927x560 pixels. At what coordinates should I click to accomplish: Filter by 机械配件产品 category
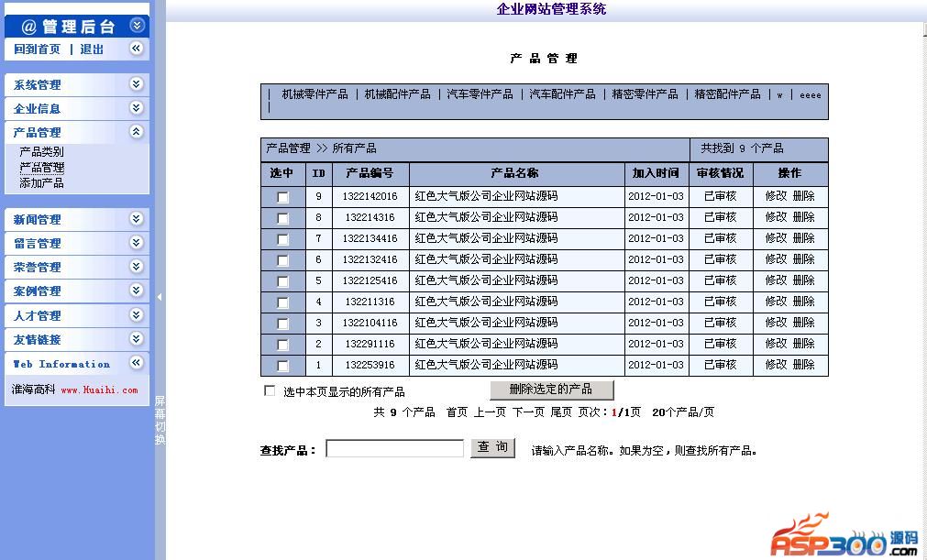397,93
